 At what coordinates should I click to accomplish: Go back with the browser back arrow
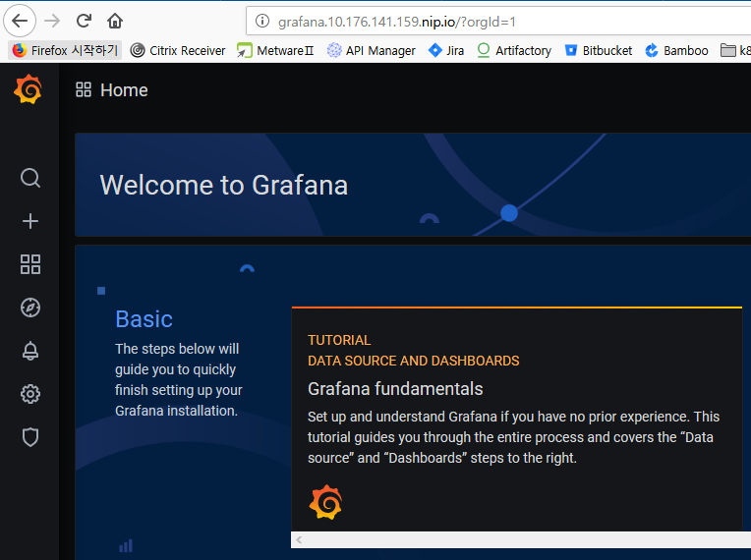coord(20,21)
